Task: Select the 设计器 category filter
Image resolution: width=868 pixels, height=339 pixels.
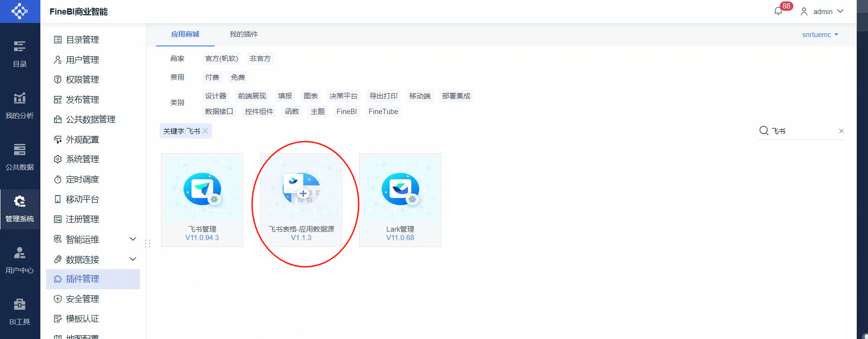Action: (215, 96)
